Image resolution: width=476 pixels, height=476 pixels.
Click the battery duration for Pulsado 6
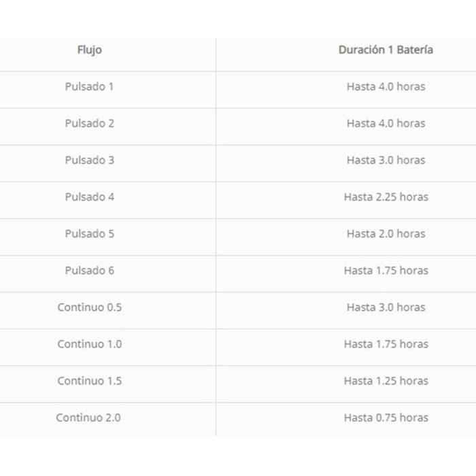386,271
